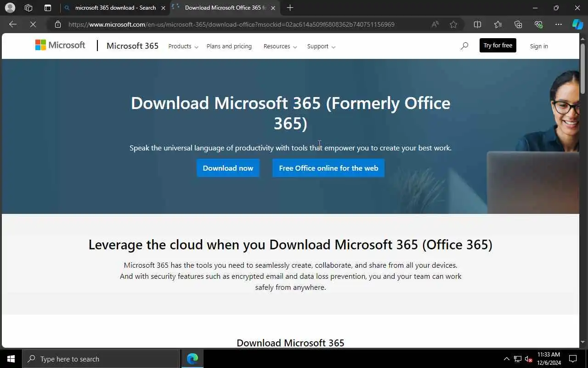View site information lock icon
Viewport: 588px width, 368px height.
pyautogui.click(x=57, y=24)
